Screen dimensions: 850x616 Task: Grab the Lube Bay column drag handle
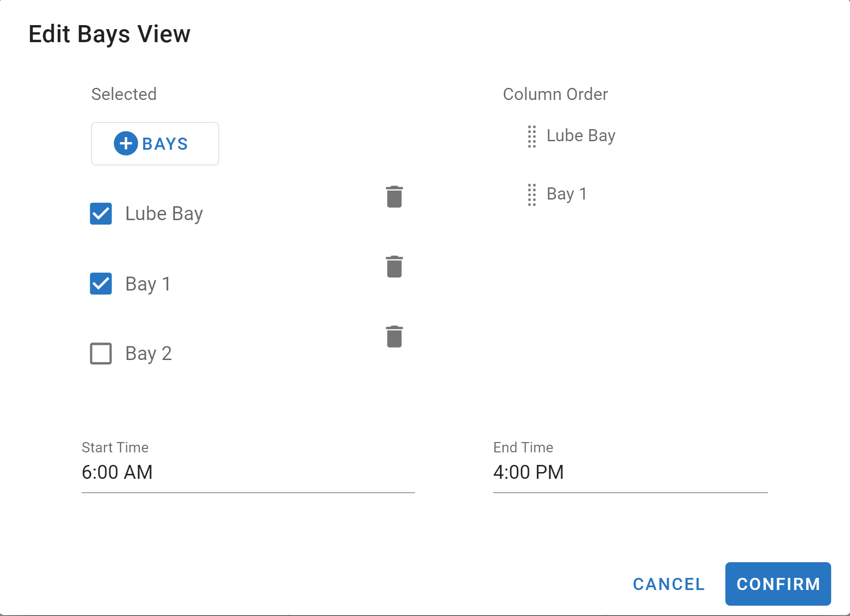[x=532, y=136]
